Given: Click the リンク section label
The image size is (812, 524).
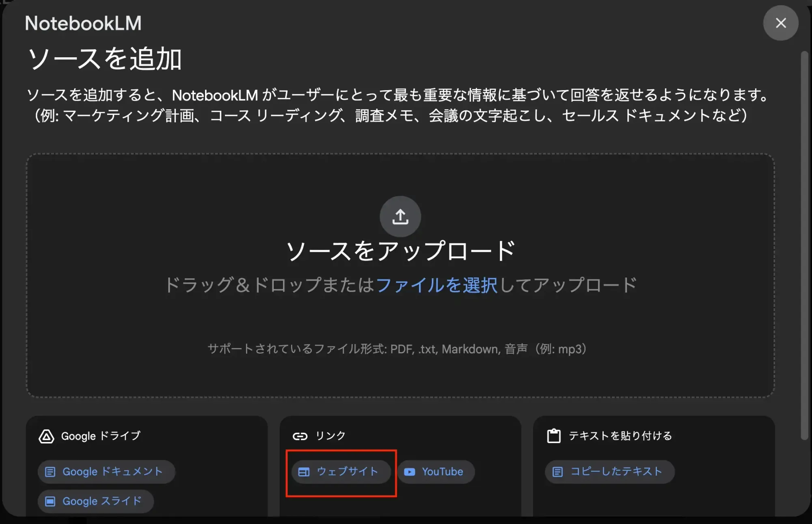Looking at the screenshot, I should [330, 436].
